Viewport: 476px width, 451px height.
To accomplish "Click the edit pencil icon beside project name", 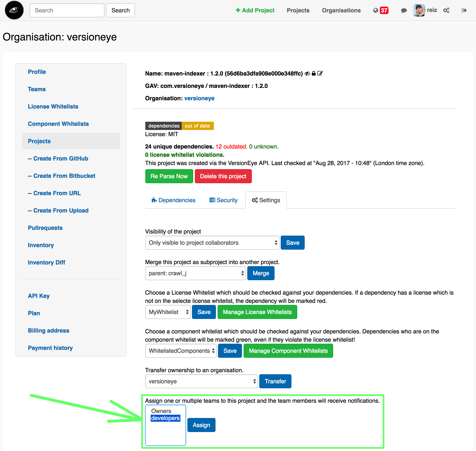I will 320,73.
